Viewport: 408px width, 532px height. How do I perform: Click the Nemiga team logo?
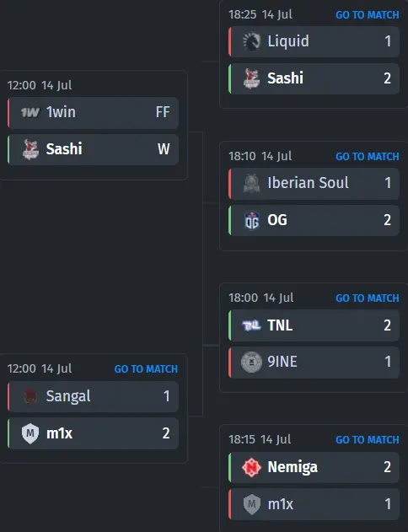coord(251,467)
